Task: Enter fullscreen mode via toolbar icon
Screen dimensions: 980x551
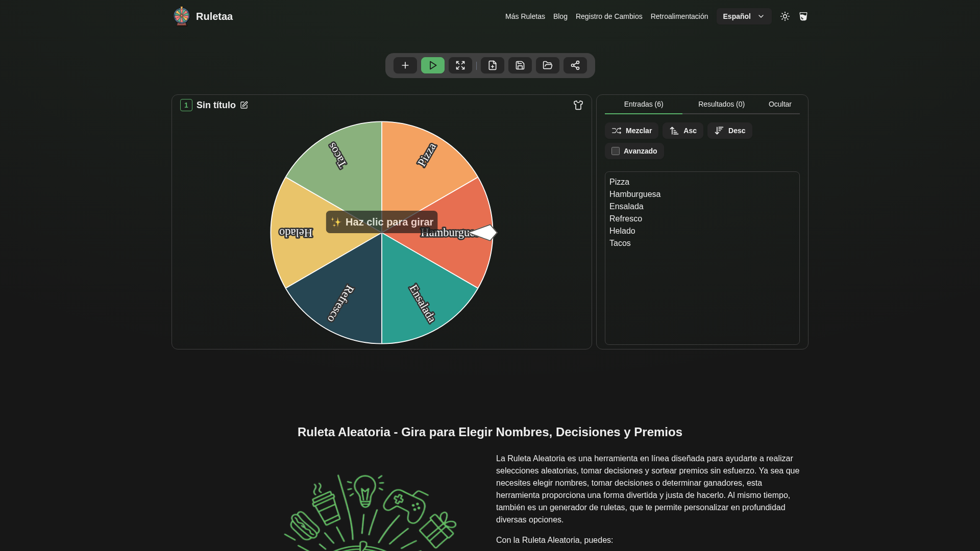Action: click(460, 65)
